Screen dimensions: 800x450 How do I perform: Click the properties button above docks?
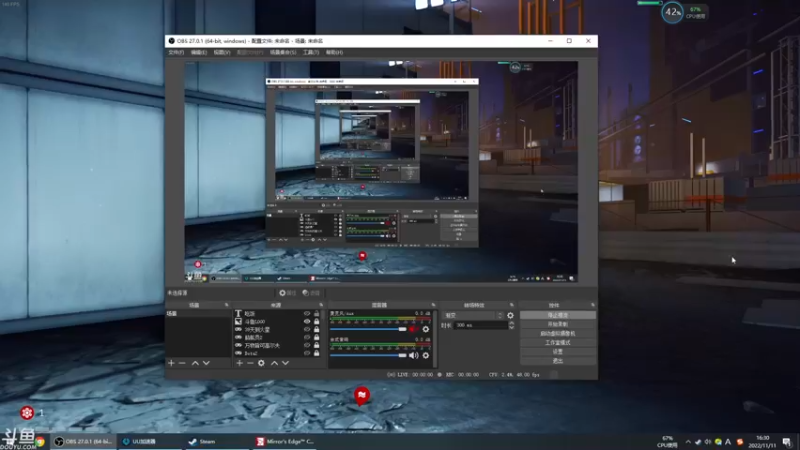click(287, 293)
